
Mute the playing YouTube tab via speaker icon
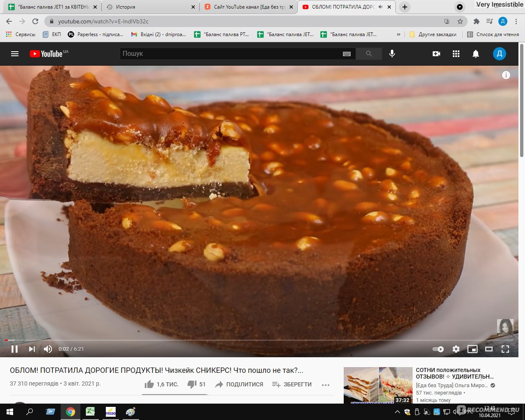point(381,7)
